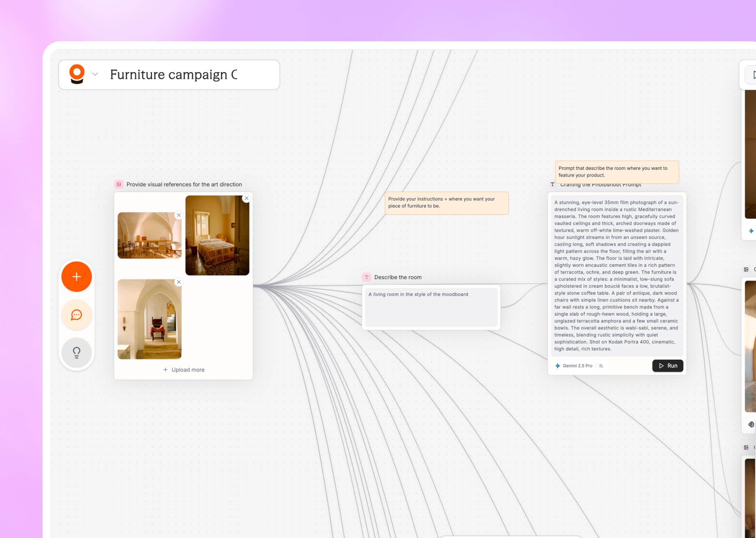The image size is (756, 538).
Task: Click the orange app logo icon
Action: pyautogui.click(x=77, y=74)
